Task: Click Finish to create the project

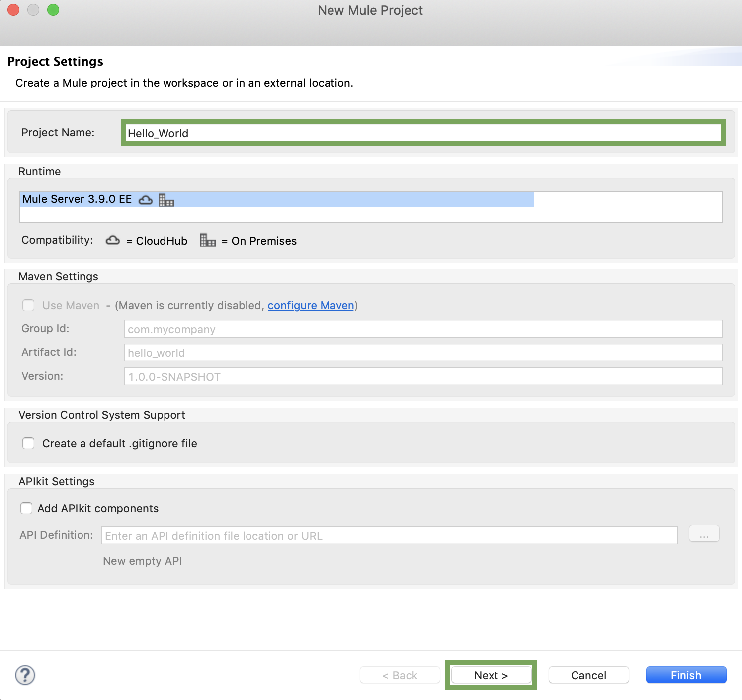Action: (686, 675)
